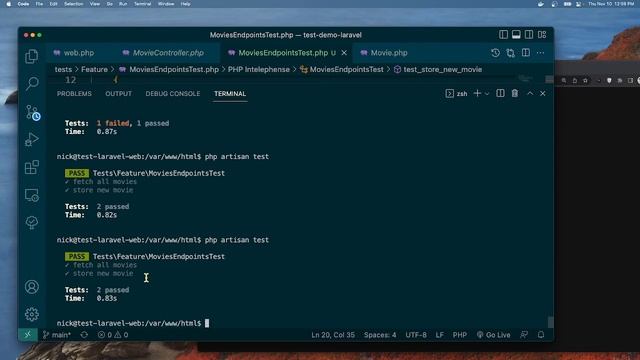The width and height of the screenshot is (640, 360).
Task: Open Control Center in the macOS menu bar
Action: point(578,4)
